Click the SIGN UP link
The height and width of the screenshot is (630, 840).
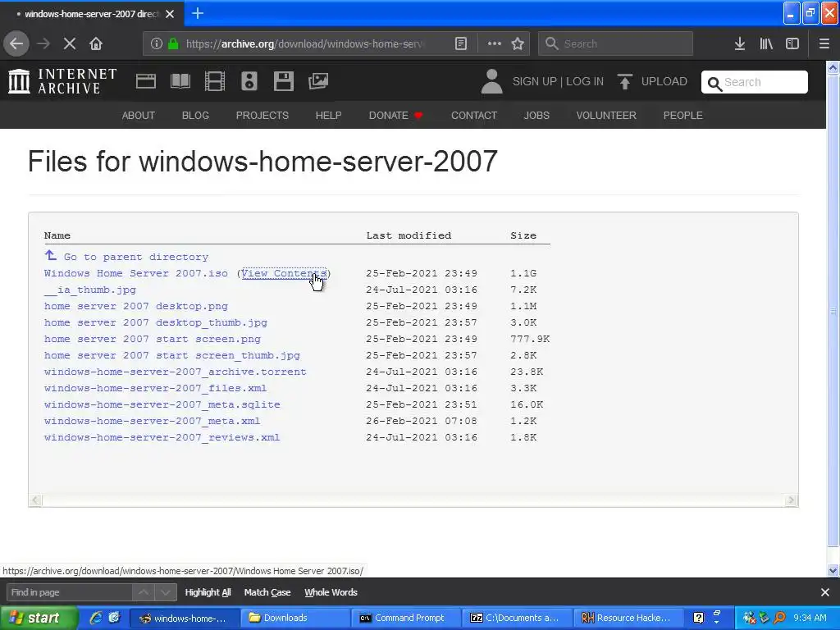tap(535, 81)
